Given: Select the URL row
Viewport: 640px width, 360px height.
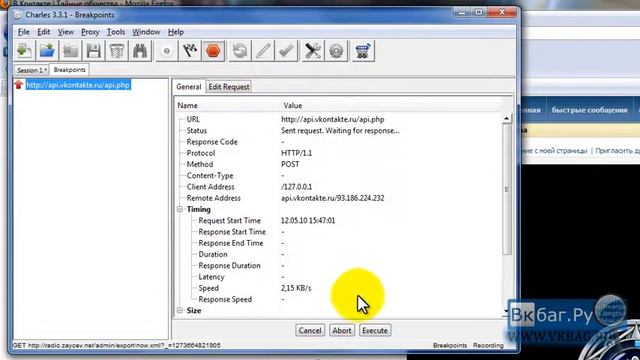Looking at the screenshot, I should pyautogui.click(x=339, y=120).
